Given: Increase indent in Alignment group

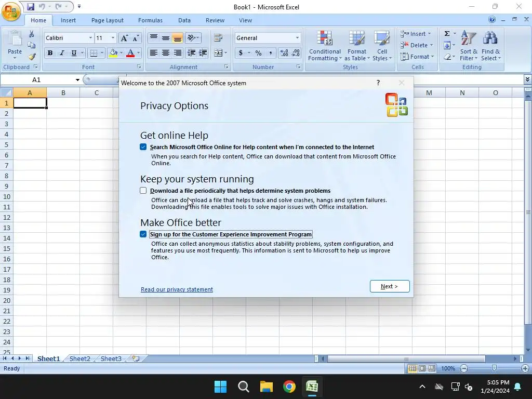Looking at the screenshot, I should pyautogui.click(x=203, y=53).
